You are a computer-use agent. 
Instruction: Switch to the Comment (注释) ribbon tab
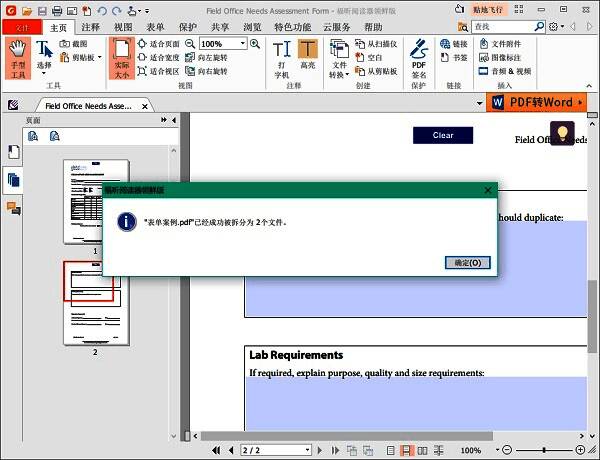pos(90,27)
